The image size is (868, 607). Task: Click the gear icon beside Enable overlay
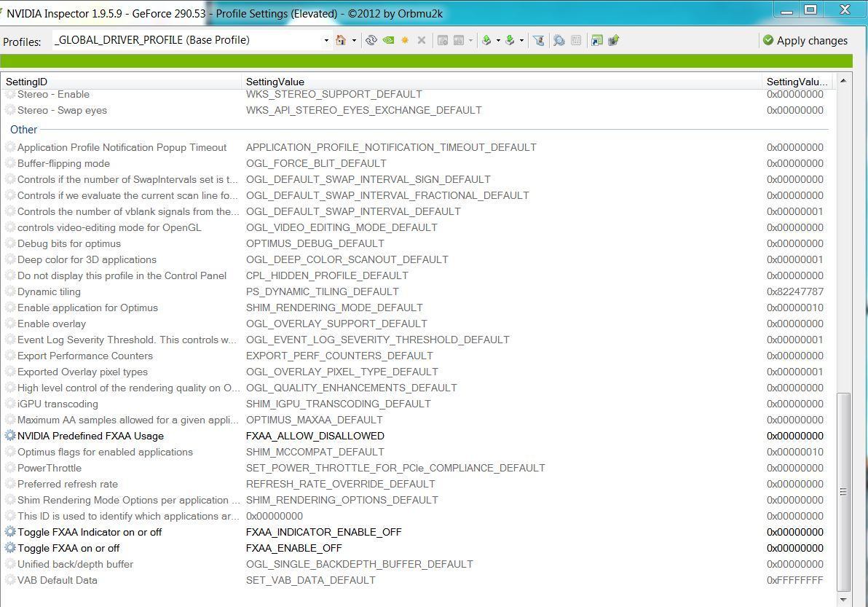point(10,324)
